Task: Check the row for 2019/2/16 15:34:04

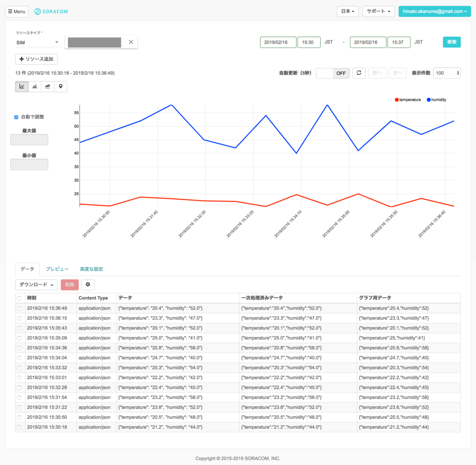Action: click(20, 358)
